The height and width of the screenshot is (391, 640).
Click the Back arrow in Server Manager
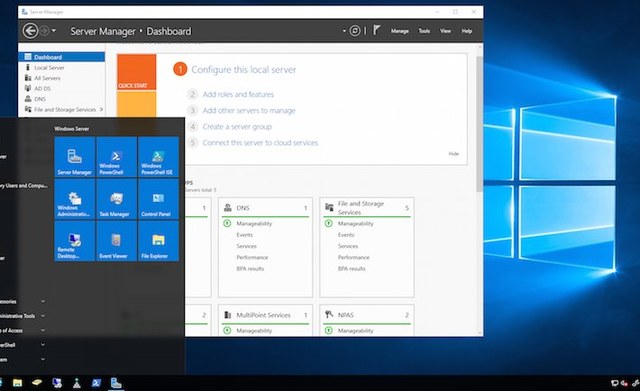(30, 31)
